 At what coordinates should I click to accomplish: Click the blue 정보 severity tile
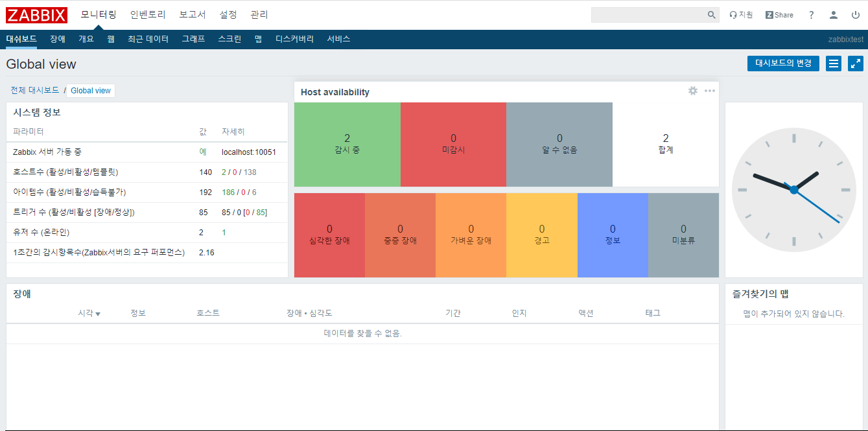pos(613,235)
